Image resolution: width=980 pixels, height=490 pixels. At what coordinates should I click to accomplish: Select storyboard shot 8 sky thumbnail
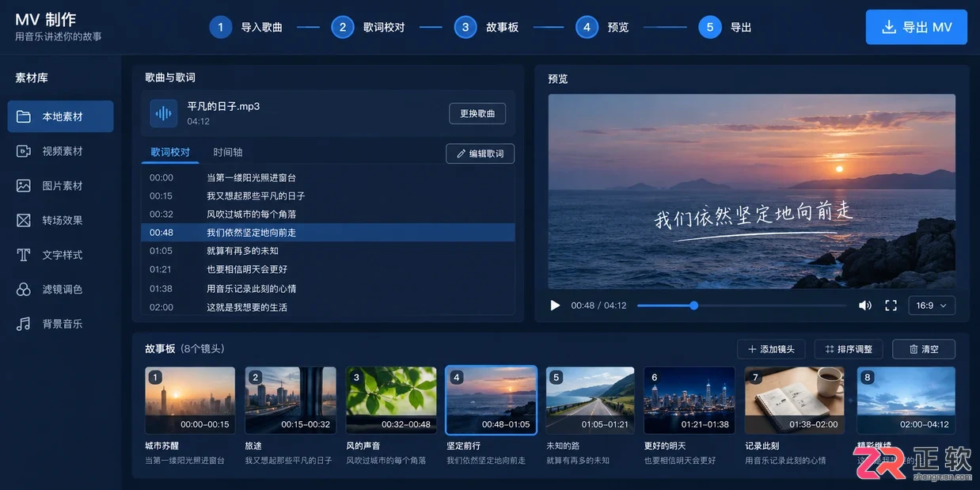tap(906, 401)
